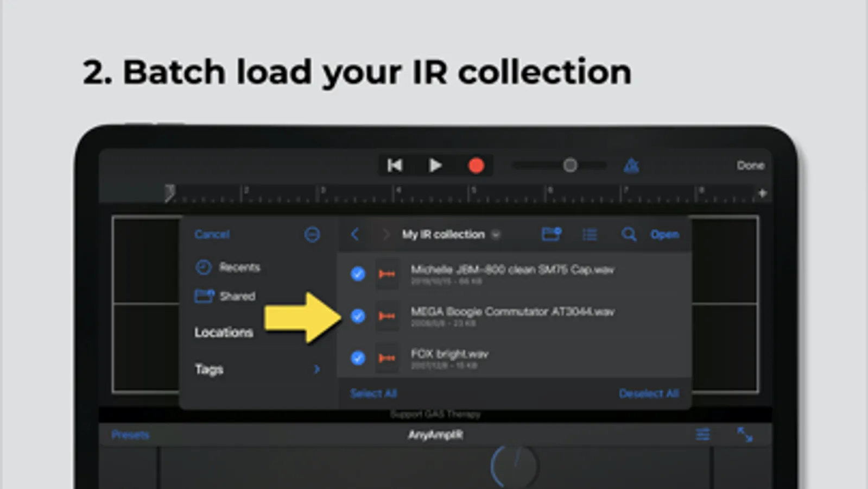
Task: Expand the Locations section
Action: pyautogui.click(x=224, y=332)
